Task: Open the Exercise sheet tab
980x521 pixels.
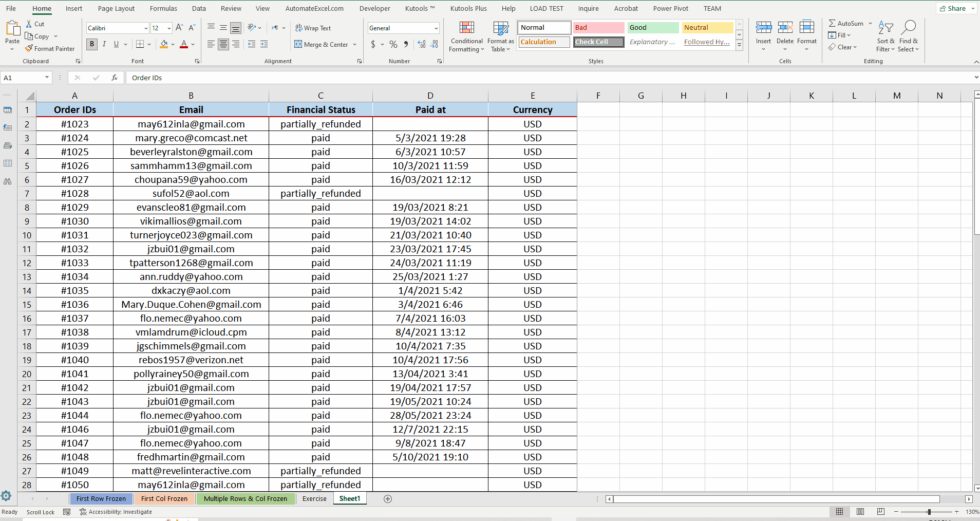Action: point(313,498)
